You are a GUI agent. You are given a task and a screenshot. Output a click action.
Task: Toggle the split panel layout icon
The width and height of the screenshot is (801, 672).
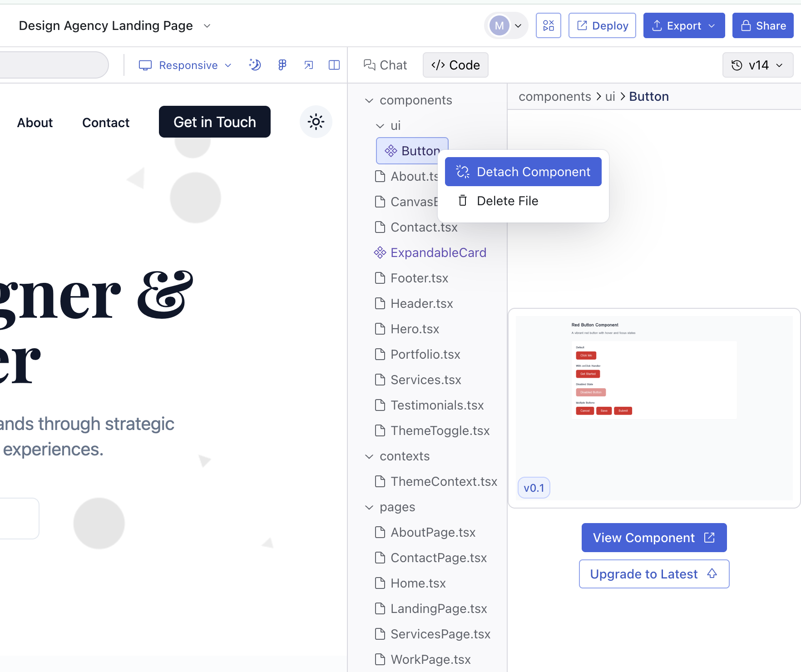pos(334,65)
